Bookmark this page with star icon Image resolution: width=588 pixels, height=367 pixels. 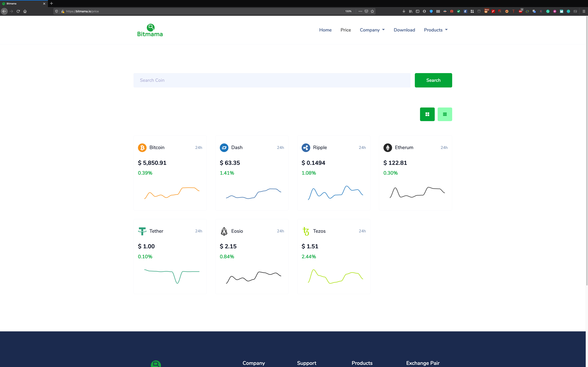coord(372,11)
